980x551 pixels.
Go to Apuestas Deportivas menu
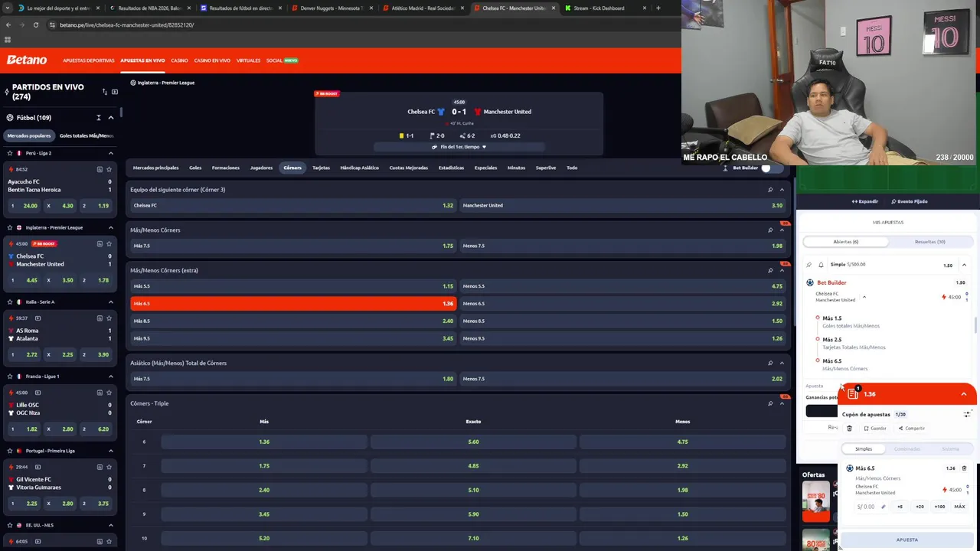point(89,60)
